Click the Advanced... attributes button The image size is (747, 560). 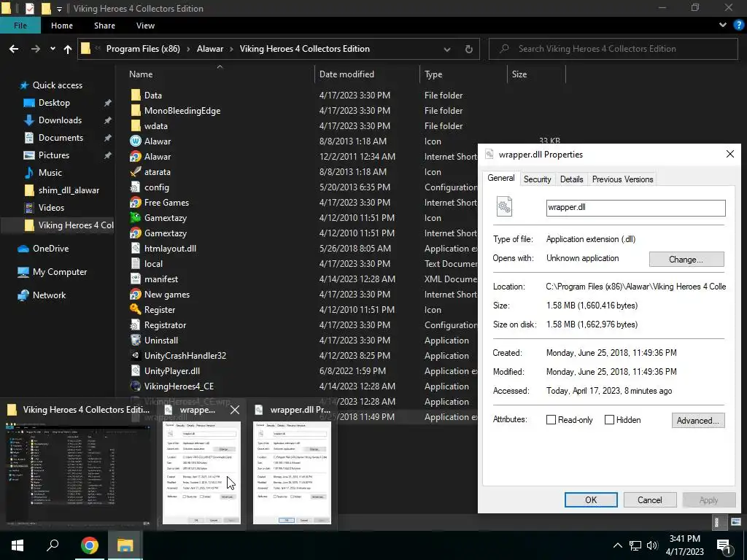tap(698, 420)
